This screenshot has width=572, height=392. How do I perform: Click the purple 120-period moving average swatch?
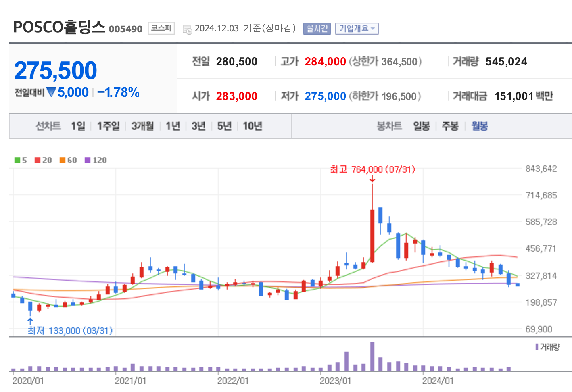click(x=88, y=160)
